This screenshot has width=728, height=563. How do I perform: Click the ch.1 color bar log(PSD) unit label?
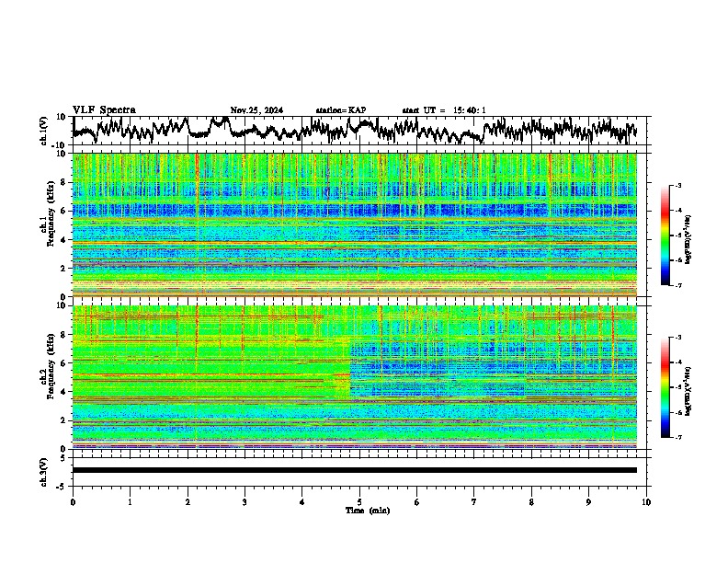[x=688, y=240]
